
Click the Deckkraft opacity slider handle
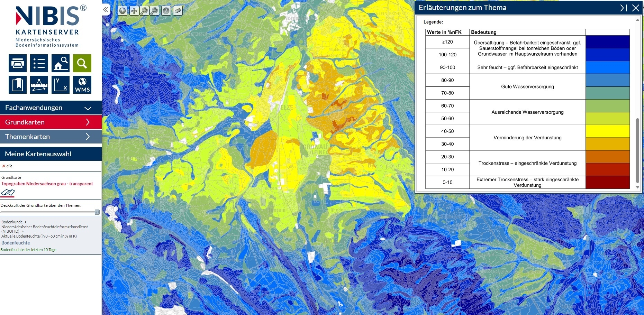pyautogui.click(x=97, y=212)
